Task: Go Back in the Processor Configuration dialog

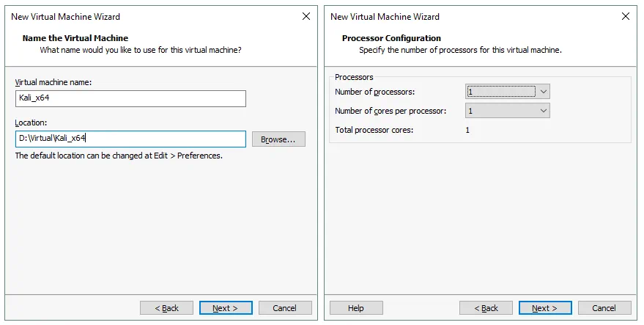Action: (x=486, y=308)
